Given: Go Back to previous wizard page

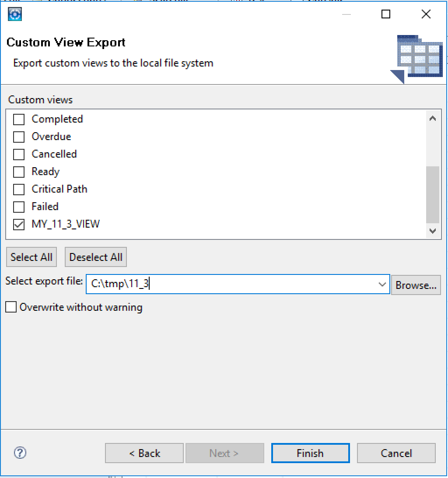Looking at the screenshot, I should [x=144, y=453].
